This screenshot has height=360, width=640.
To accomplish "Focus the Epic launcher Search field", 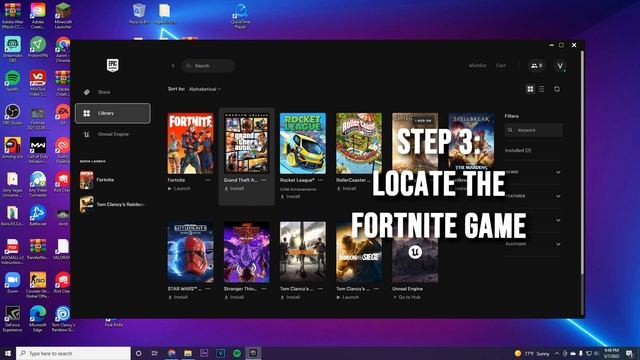I will tap(208, 66).
